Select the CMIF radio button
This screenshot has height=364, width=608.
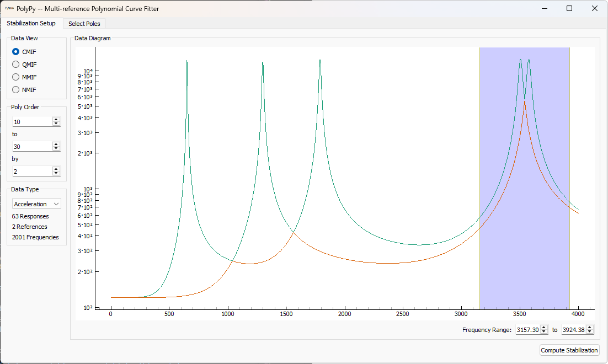tap(16, 52)
